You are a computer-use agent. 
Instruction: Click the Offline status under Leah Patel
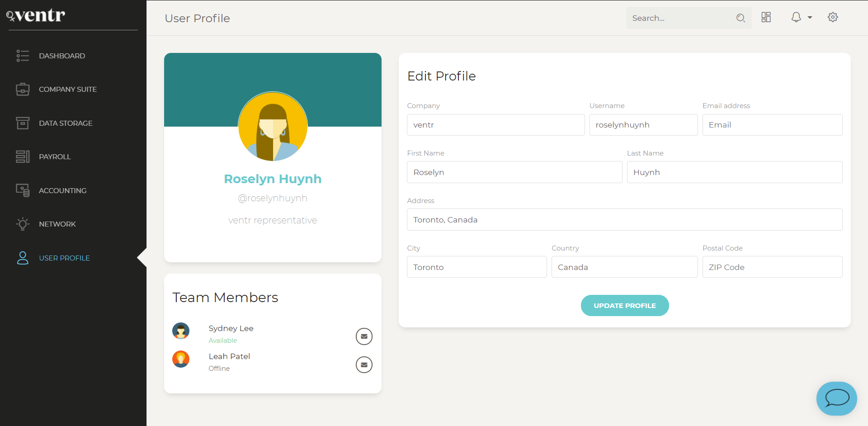[x=219, y=369]
